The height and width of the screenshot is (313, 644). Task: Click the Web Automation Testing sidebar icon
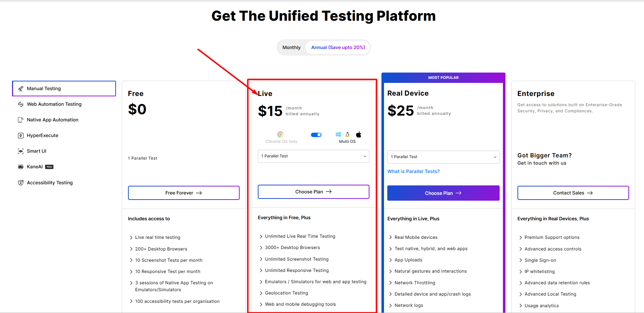coord(21,104)
